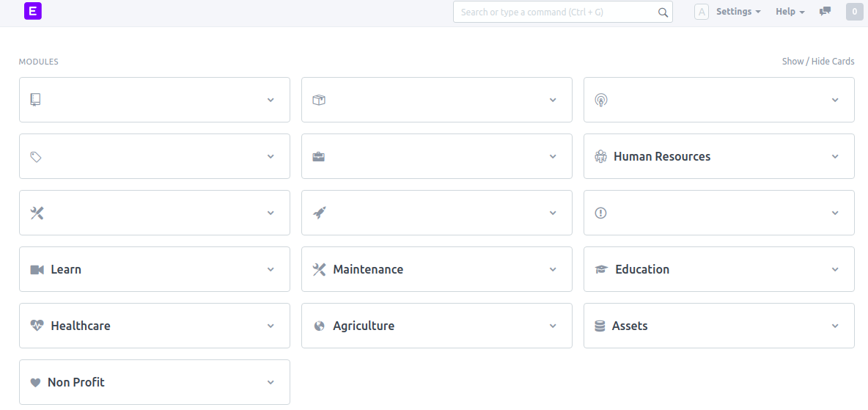Click the rocket icon module card
The image size is (868, 410).
(x=437, y=213)
